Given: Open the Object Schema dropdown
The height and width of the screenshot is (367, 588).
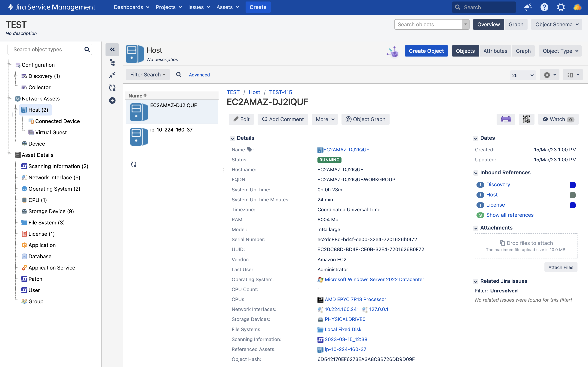Looking at the screenshot, I should 556,25.
